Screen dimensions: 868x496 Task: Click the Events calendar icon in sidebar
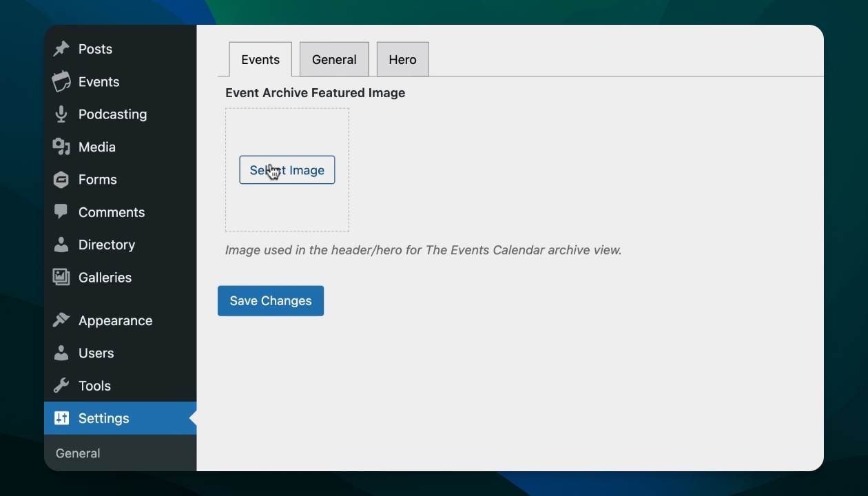click(x=61, y=81)
